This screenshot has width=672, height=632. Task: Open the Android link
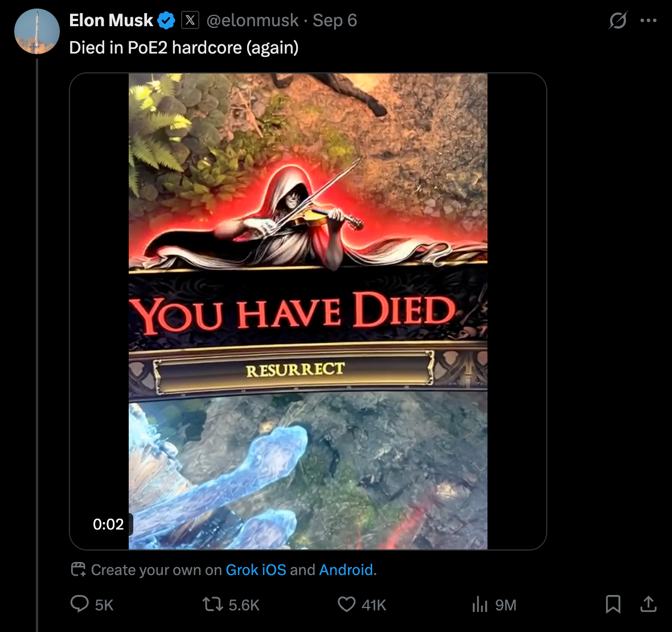tap(346, 570)
